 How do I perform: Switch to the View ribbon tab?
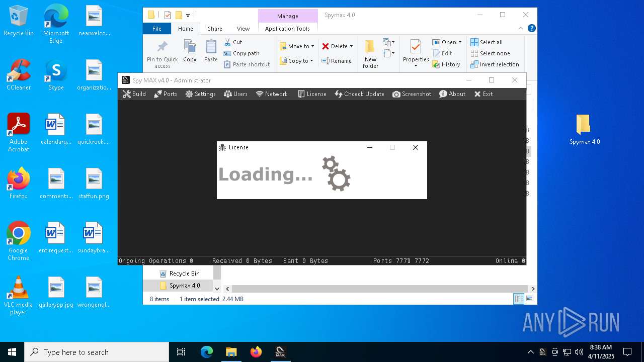[x=243, y=29]
